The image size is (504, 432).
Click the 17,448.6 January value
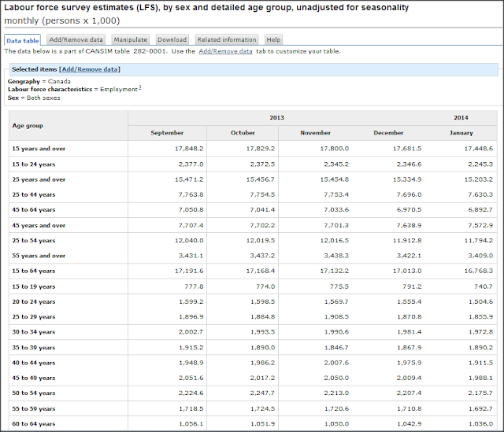pyautogui.click(x=478, y=149)
